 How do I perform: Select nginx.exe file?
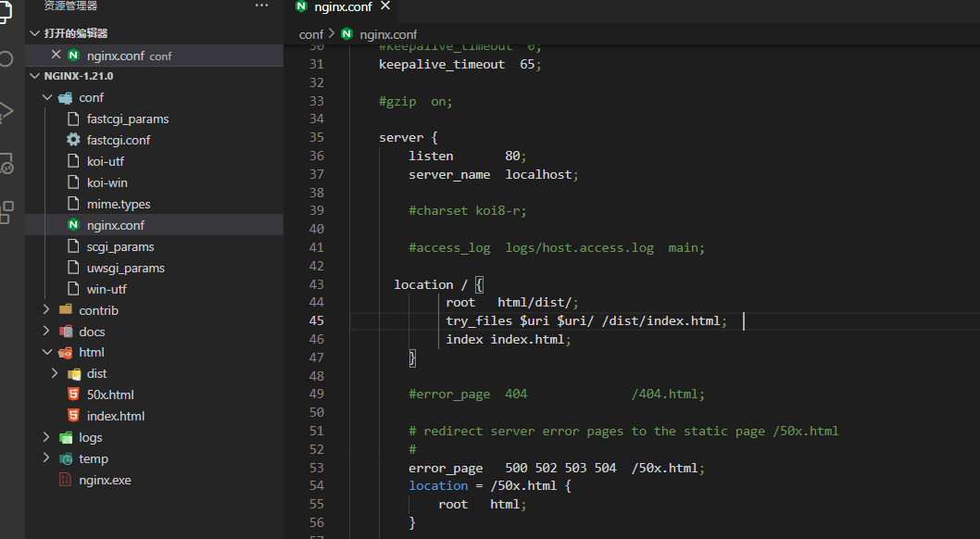point(105,481)
